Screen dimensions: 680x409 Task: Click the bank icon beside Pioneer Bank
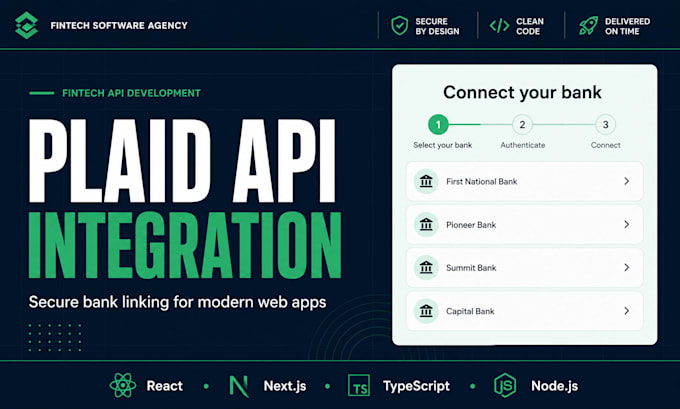coord(426,224)
